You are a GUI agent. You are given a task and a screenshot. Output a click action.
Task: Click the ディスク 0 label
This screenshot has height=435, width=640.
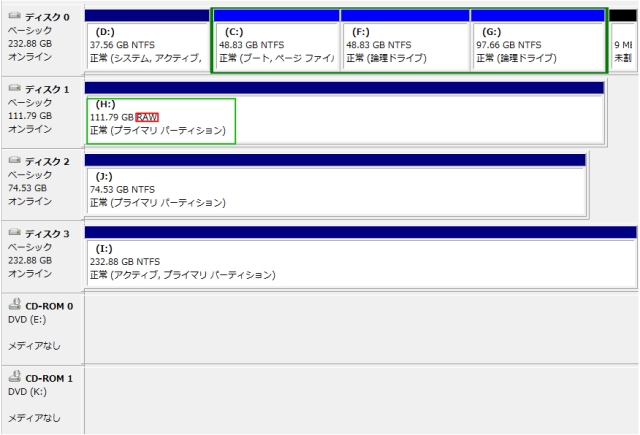[x=47, y=17]
